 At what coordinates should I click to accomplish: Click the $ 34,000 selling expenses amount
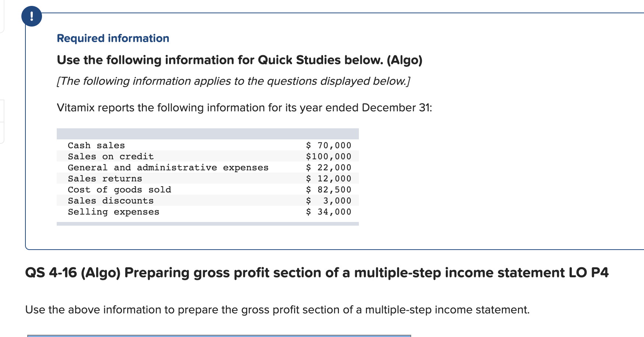tap(329, 212)
